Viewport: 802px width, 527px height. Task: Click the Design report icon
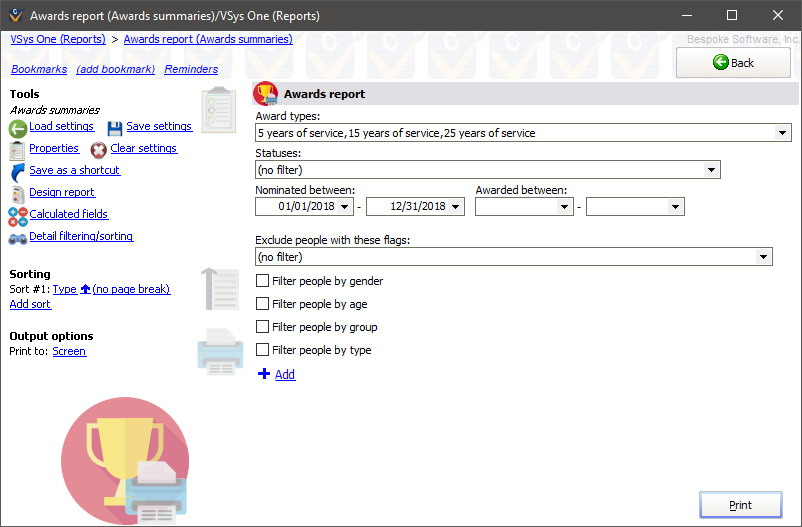point(18,193)
